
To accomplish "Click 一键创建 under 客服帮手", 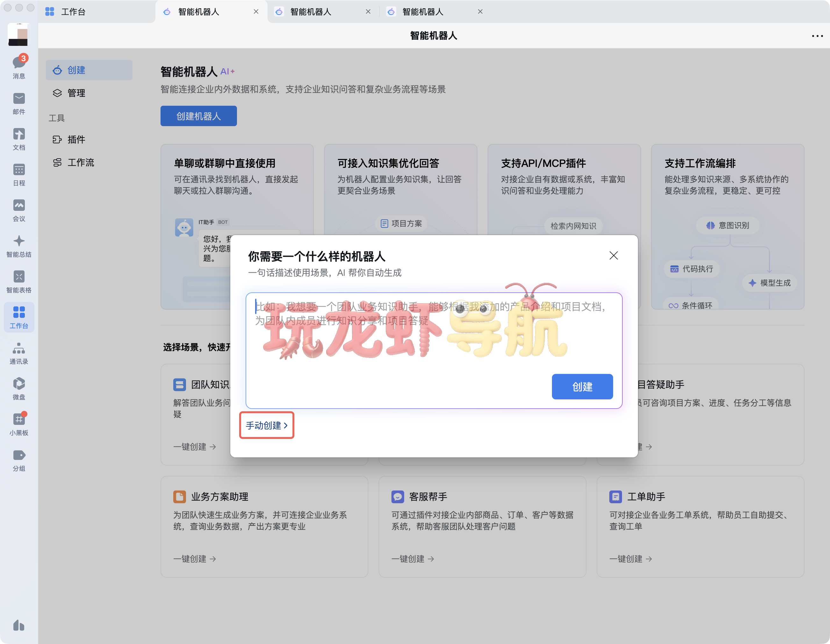I will point(413,559).
